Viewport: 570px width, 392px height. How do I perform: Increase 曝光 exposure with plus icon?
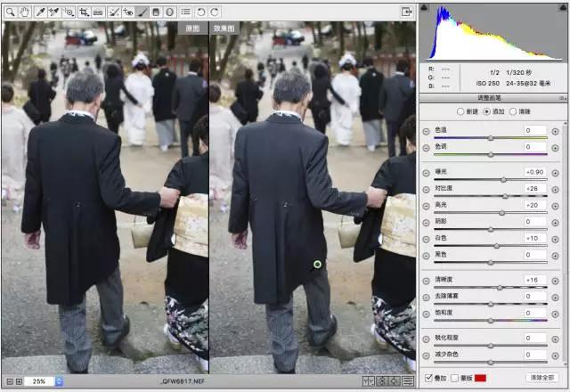coord(555,174)
